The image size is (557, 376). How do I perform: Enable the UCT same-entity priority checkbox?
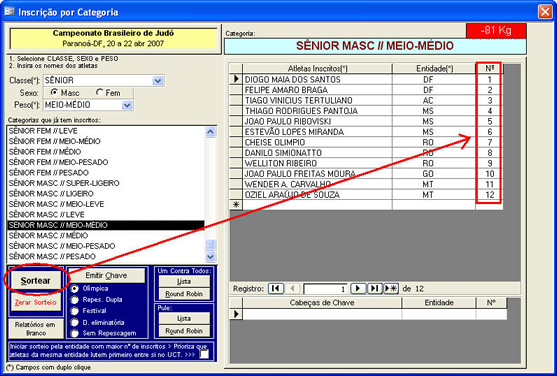(x=204, y=354)
